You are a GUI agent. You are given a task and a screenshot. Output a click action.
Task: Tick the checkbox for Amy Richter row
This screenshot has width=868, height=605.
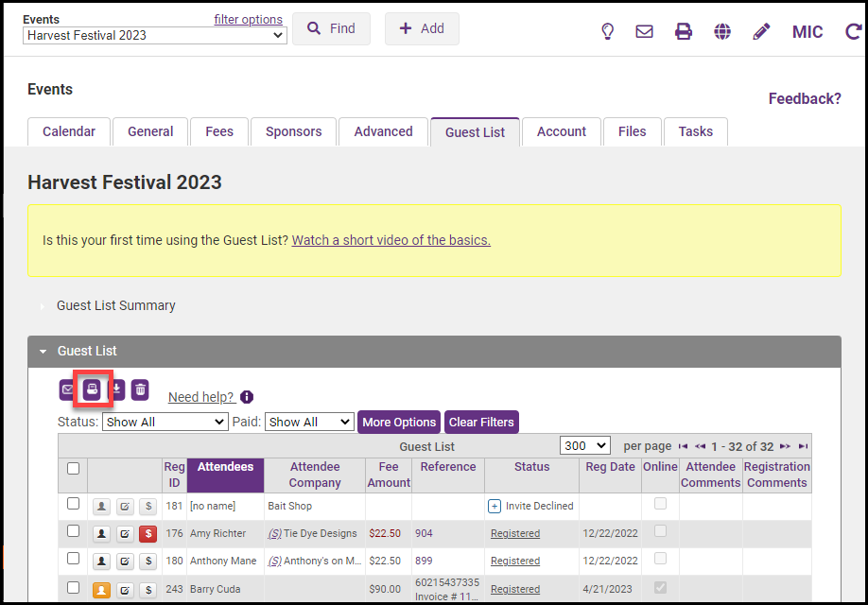click(x=73, y=532)
